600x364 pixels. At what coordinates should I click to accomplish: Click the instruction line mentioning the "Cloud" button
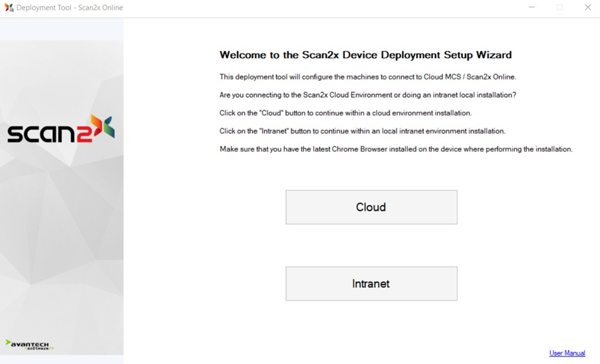[346, 113]
